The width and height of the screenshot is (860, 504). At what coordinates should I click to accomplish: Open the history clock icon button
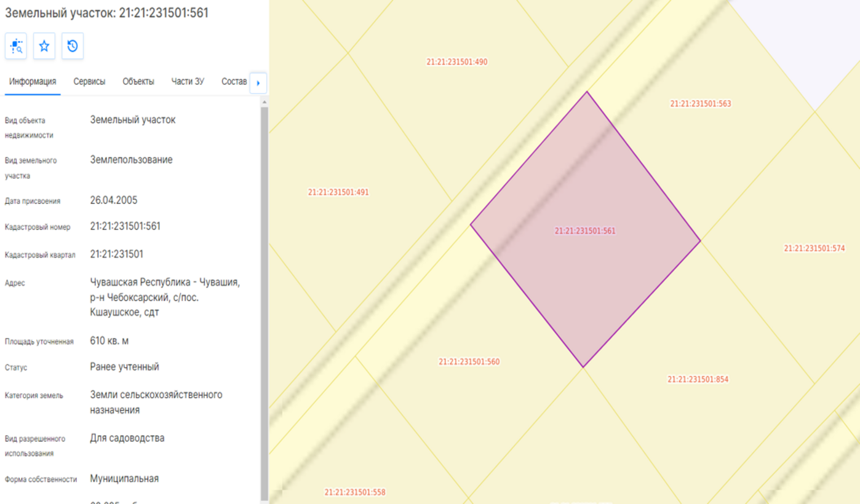point(73,46)
